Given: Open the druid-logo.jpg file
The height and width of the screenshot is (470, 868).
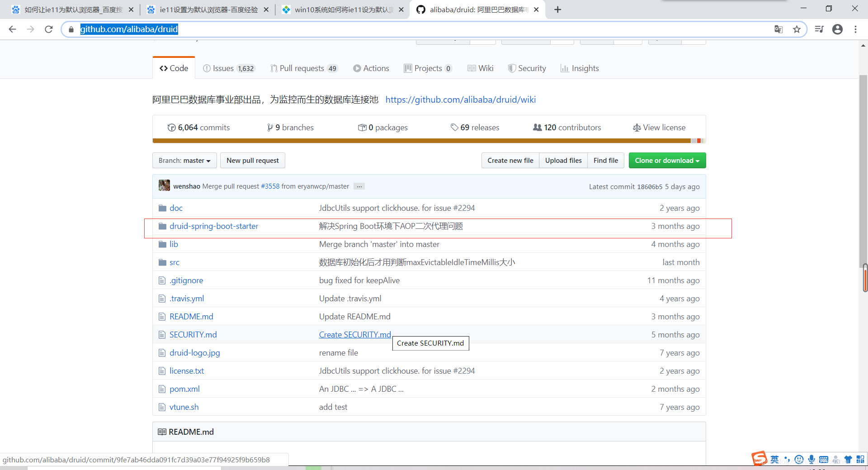Looking at the screenshot, I should coord(195,353).
